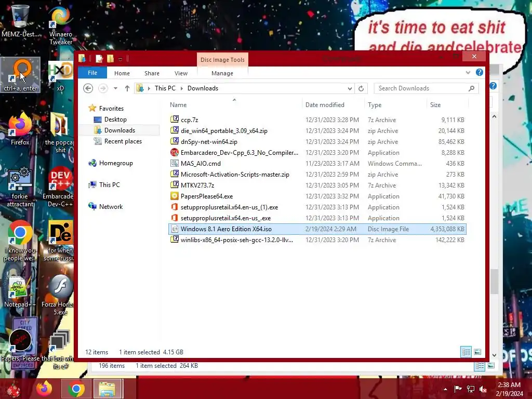Open Customize Quick Access Toolbar dropdown
The height and width of the screenshot is (399, 532).
tap(120, 59)
